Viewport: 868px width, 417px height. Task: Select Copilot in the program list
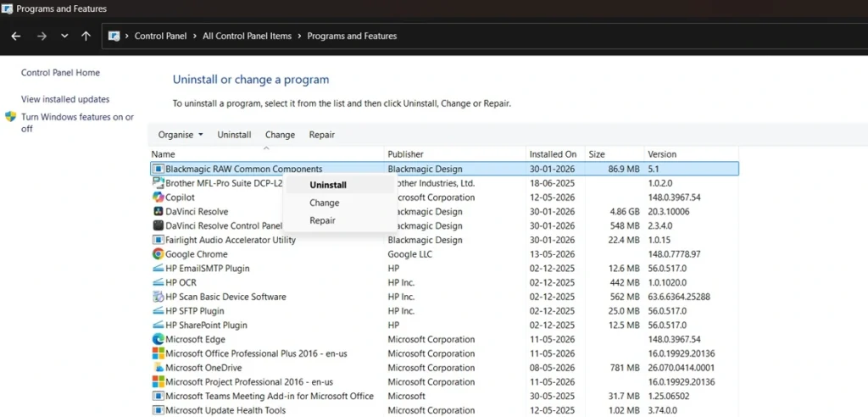click(180, 197)
